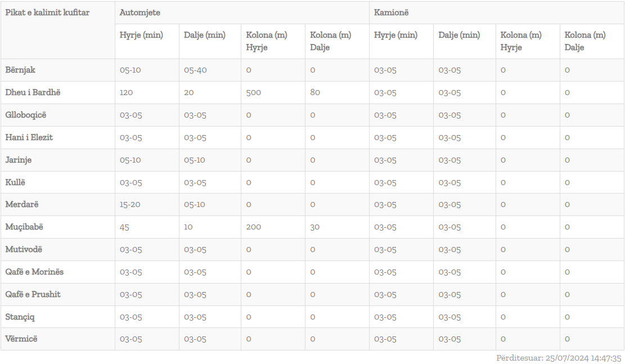Click the Përditësuar timestamp text
The image size is (625, 364).
(x=559, y=358)
